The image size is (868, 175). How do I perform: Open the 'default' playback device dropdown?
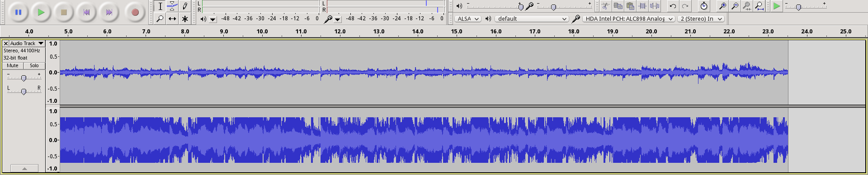532,18
